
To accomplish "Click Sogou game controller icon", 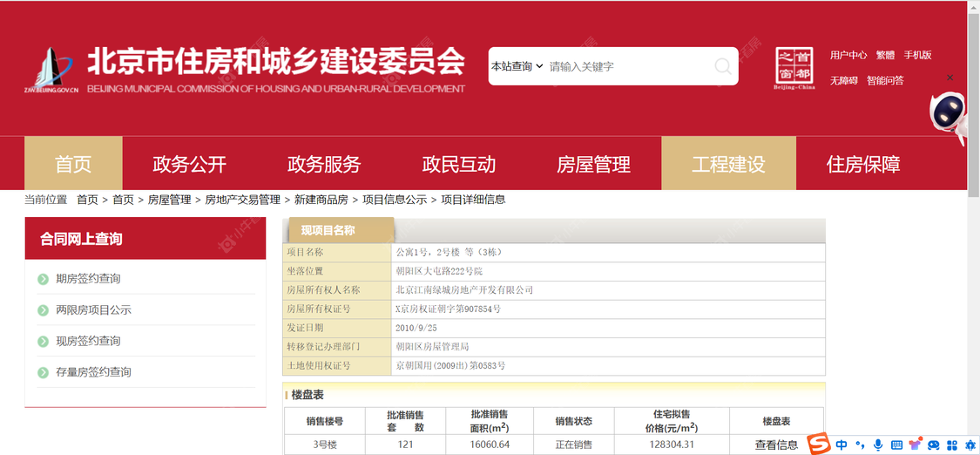I will coord(934,445).
